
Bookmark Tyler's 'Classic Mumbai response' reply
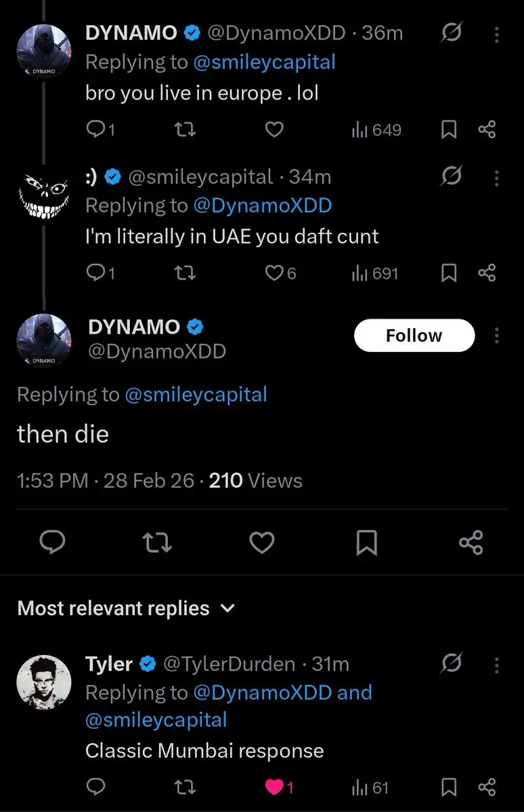pyautogui.click(x=448, y=788)
